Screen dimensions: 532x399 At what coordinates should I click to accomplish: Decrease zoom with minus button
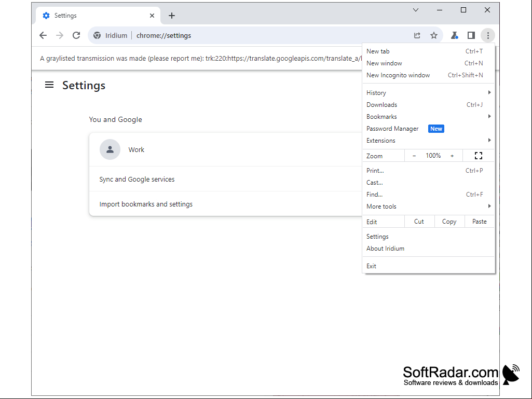pos(414,156)
